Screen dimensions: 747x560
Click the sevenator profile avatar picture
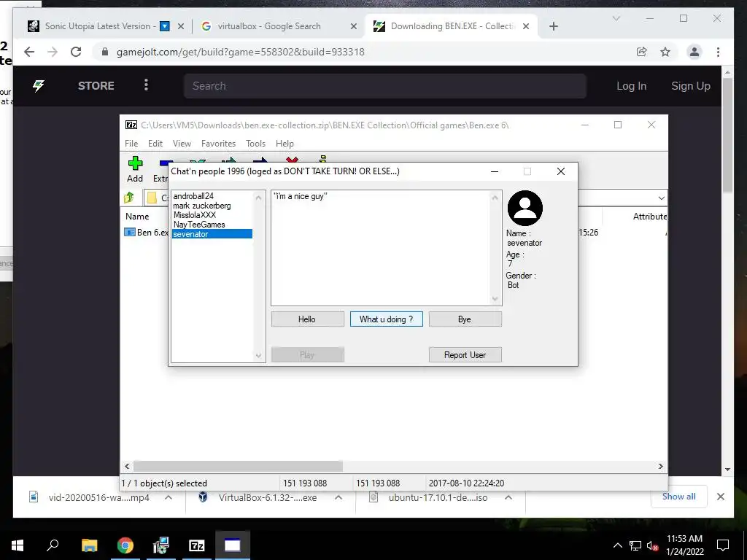525,208
